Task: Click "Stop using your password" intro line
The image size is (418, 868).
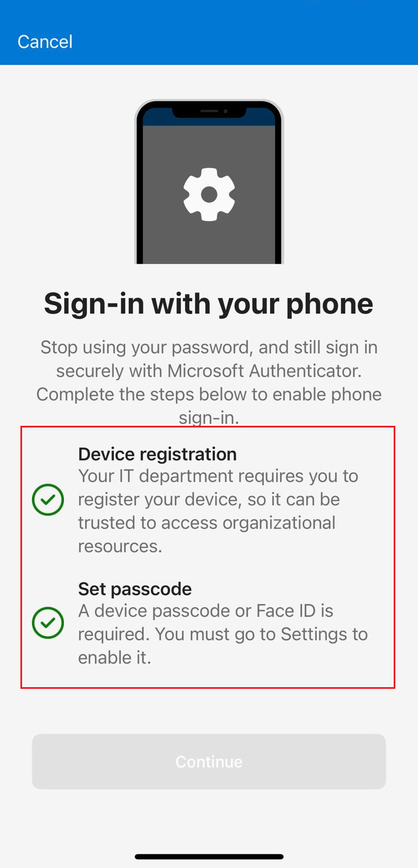Action: pos(139,347)
